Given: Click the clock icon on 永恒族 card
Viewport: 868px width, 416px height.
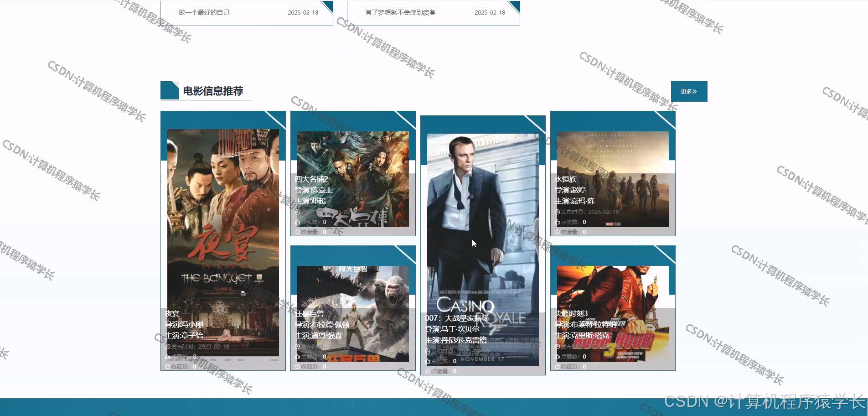Looking at the screenshot, I should coord(557,212).
